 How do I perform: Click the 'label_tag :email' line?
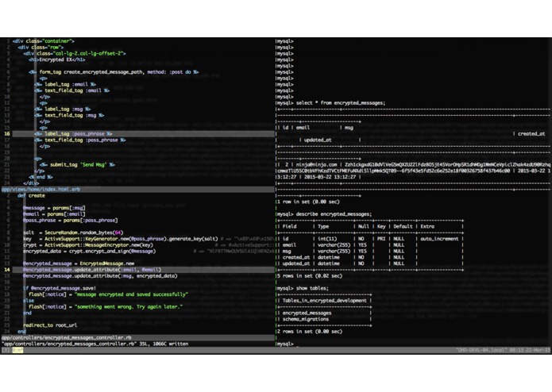pyautogui.click(x=65, y=84)
